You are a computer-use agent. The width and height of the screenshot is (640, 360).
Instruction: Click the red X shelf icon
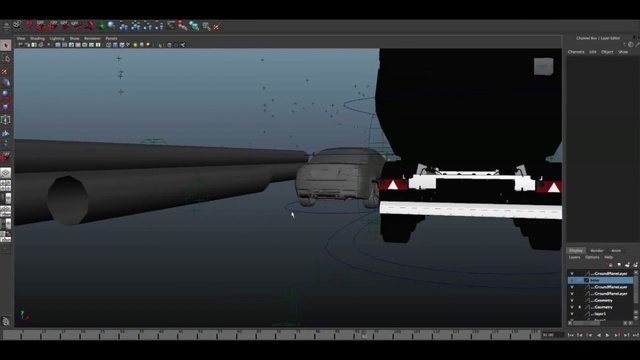(217, 27)
